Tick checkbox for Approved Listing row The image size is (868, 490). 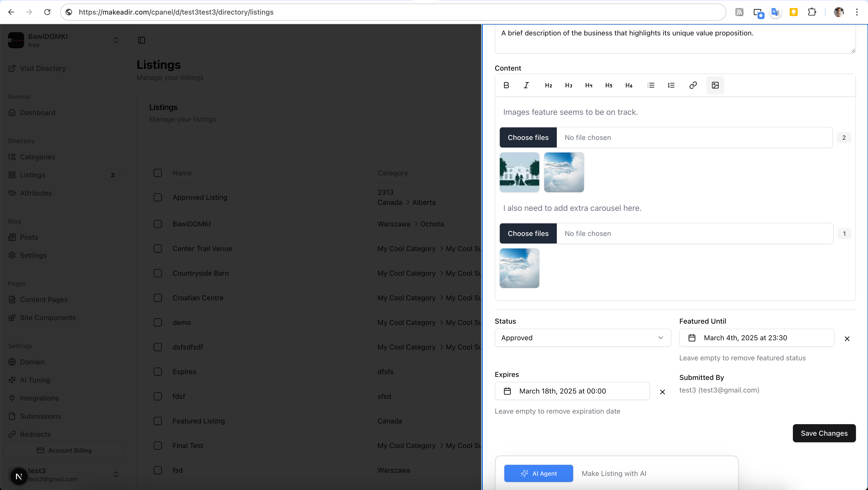coord(158,197)
